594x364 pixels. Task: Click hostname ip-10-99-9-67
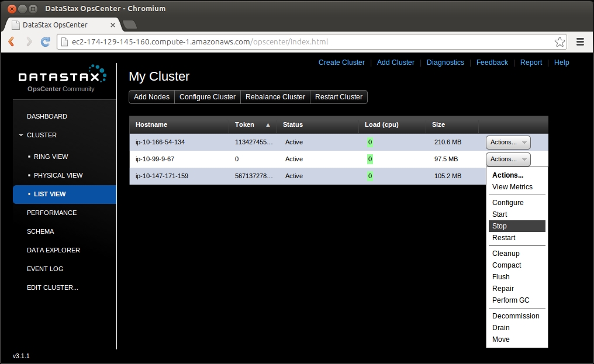point(154,159)
